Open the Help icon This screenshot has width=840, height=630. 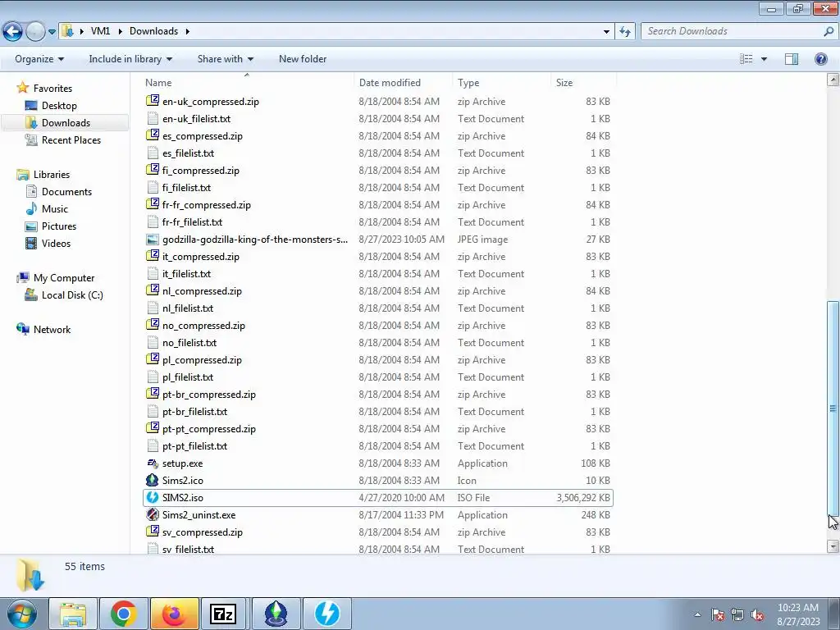pyautogui.click(x=820, y=59)
